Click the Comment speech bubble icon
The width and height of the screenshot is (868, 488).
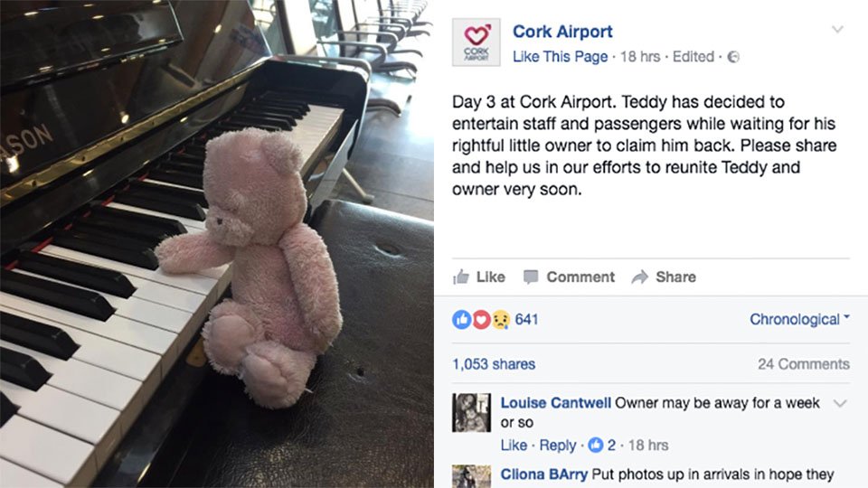click(x=531, y=277)
